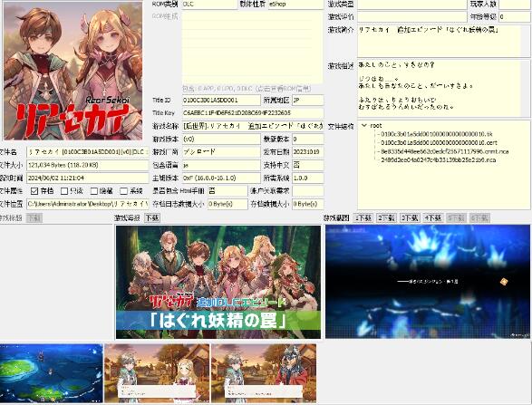Click the game name field
Image resolution: width=532 pixels, height=405 pixels.
tap(253, 126)
